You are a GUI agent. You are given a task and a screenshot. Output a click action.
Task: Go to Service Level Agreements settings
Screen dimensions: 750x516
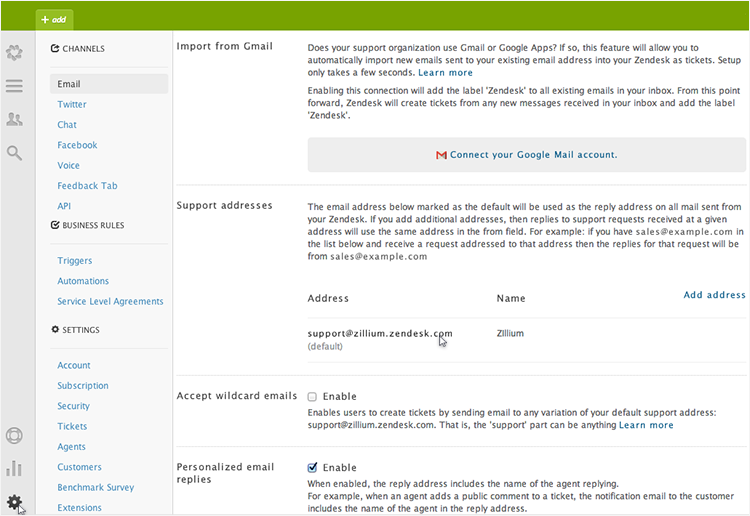pyautogui.click(x=110, y=301)
